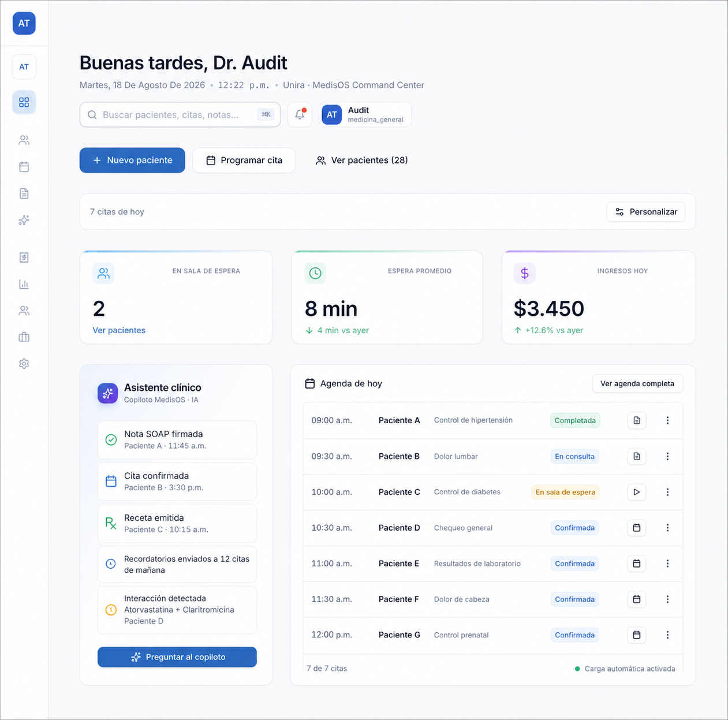
Task: Open the note icon for Paciente A
Action: pyautogui.click(x=636, y=420)
